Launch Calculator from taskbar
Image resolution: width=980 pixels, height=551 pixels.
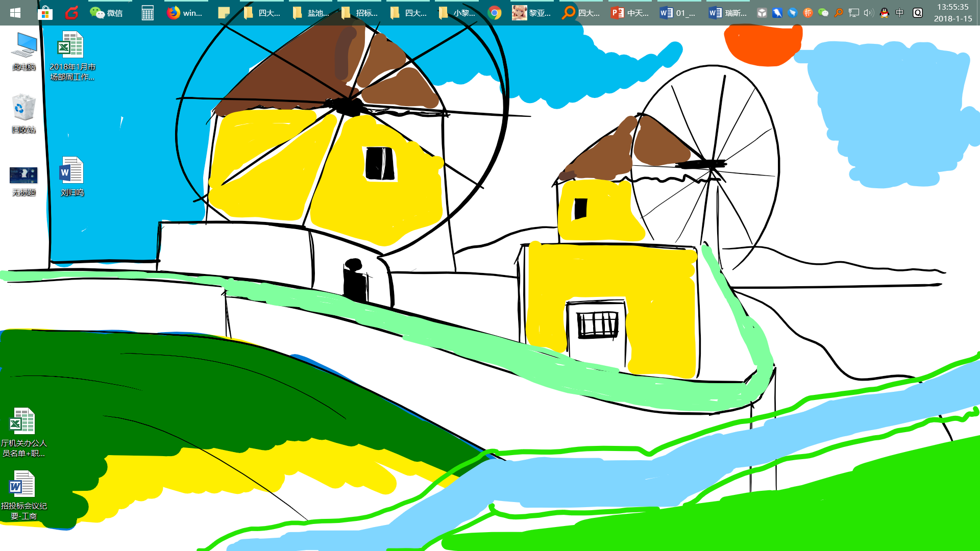[148, 13]
